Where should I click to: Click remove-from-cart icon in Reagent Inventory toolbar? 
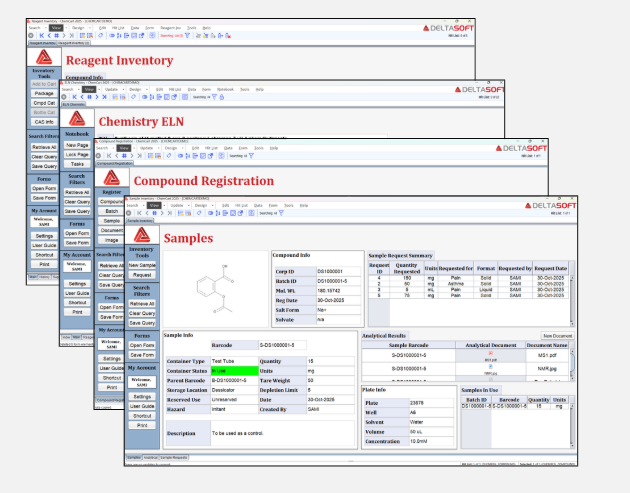[228, 36]
